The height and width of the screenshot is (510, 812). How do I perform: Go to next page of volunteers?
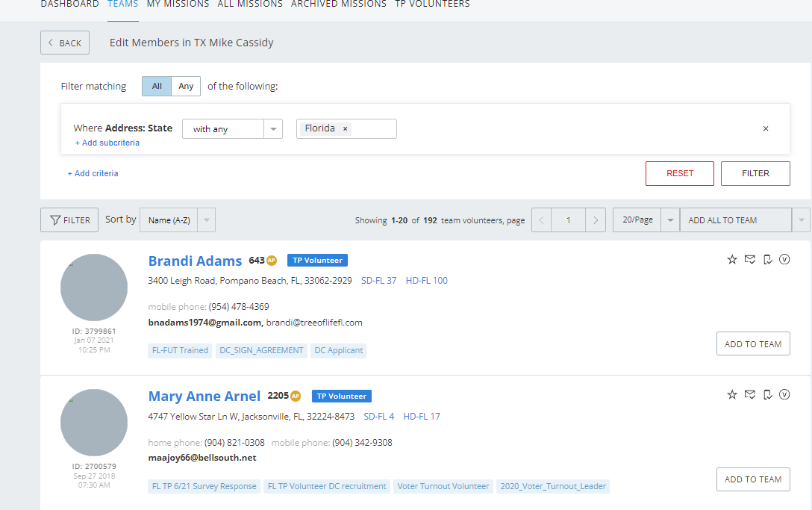tap(595, 220)
